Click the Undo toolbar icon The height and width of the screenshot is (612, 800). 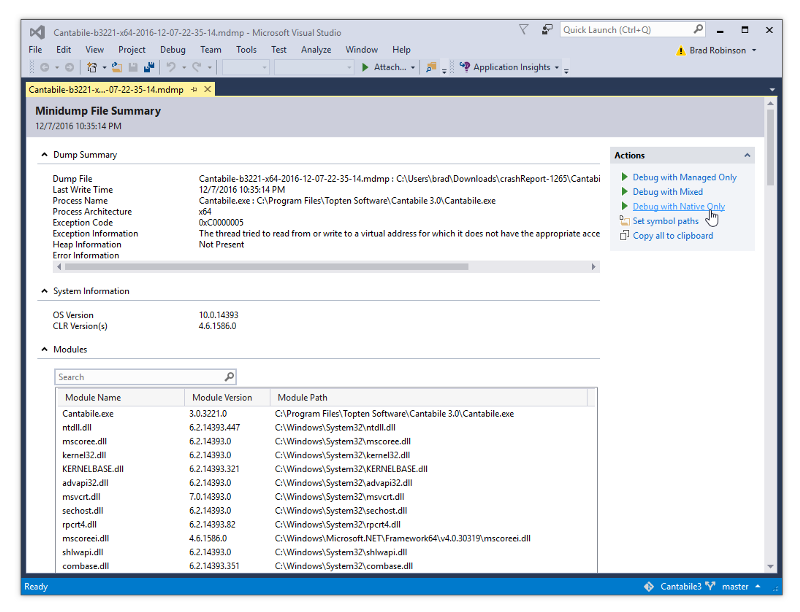point(171,67)
